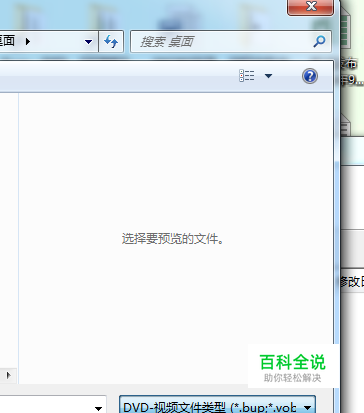Expand the breadcrumb arrow after 桌面
The image size is (364, 413).
[28, 41]
